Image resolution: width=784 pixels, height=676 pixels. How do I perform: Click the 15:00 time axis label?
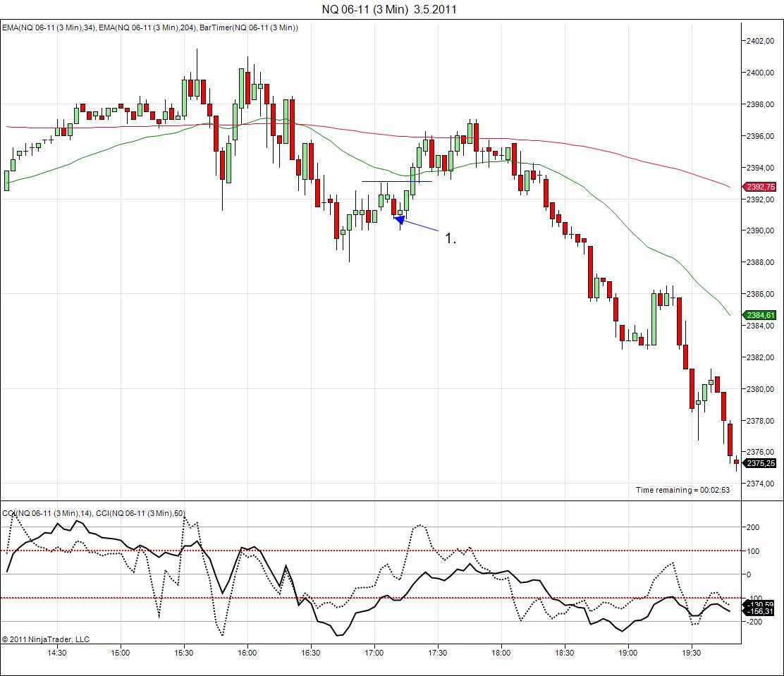coord(121,653)
